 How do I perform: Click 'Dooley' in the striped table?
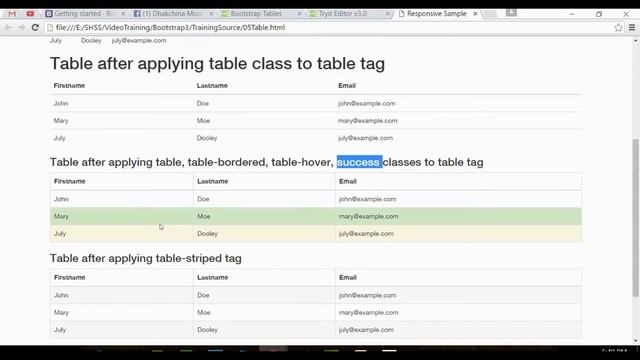click(207, 330)
